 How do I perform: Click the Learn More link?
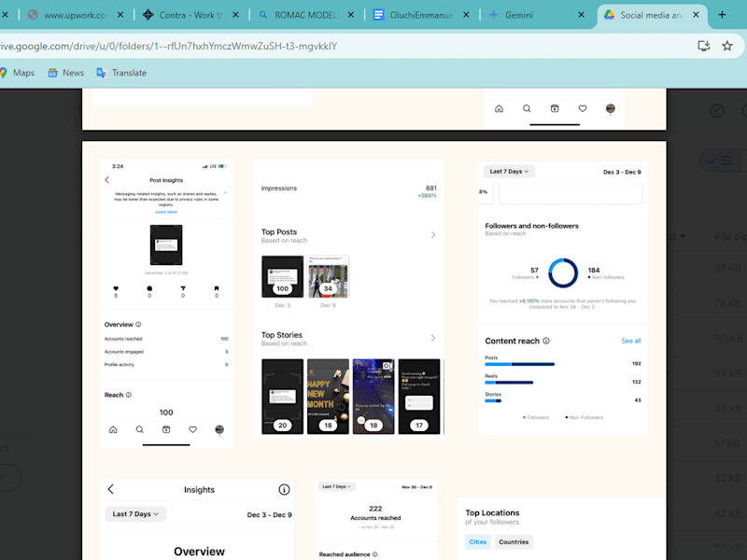[166, 212]
